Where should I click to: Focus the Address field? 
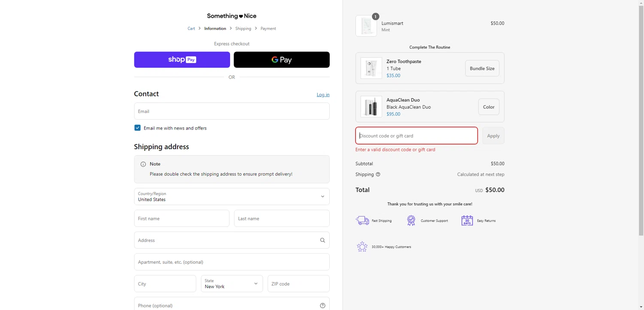pos(232,240)
